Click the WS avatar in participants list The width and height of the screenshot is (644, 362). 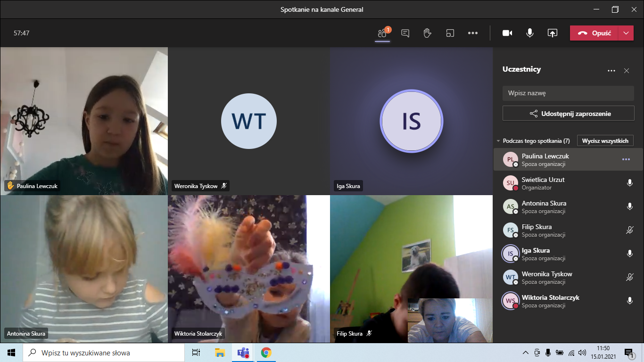510,301
